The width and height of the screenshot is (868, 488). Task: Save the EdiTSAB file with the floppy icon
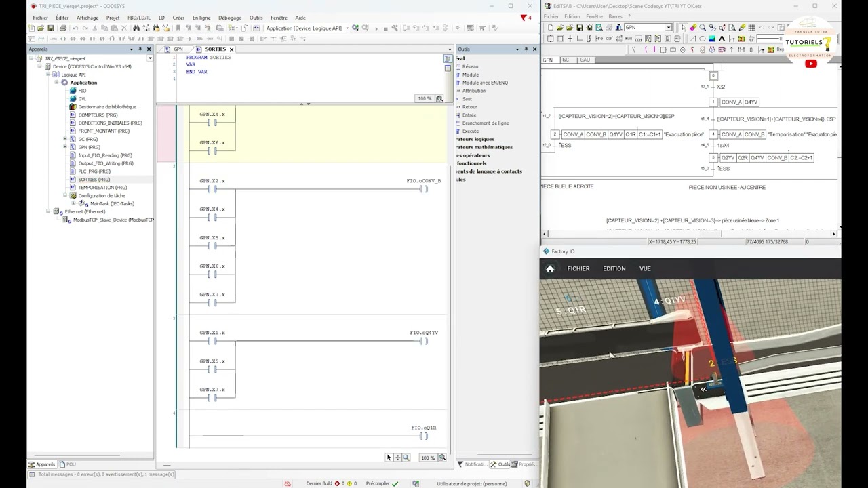580,28
